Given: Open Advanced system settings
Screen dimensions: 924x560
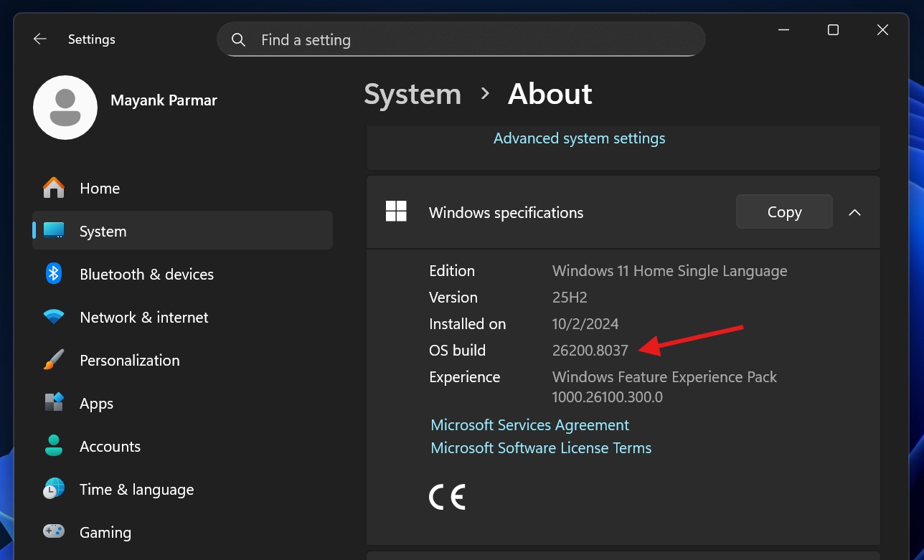Looking at the screenshot, I should [579, 138].
